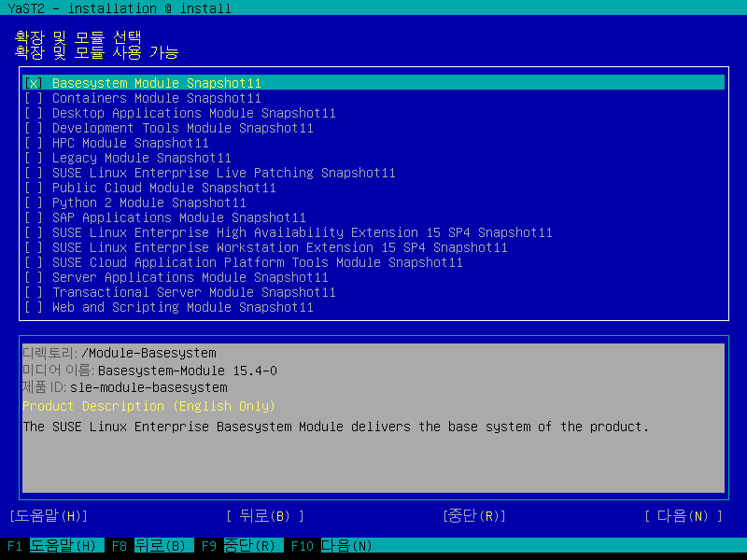Check SUSE Linux Enterprise Live Patching box
The height and width of the screenshot is (560, 747).
point(35,173)
